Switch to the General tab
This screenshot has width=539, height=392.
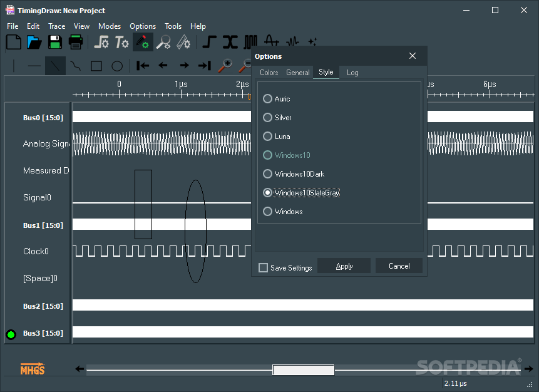[298, 73]
